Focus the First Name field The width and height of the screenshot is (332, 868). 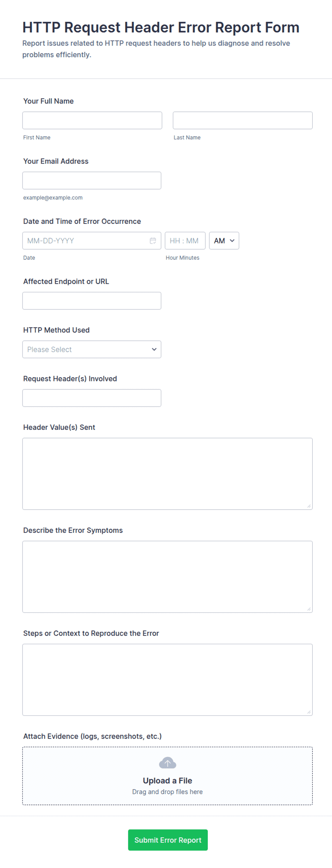point(92,120)
